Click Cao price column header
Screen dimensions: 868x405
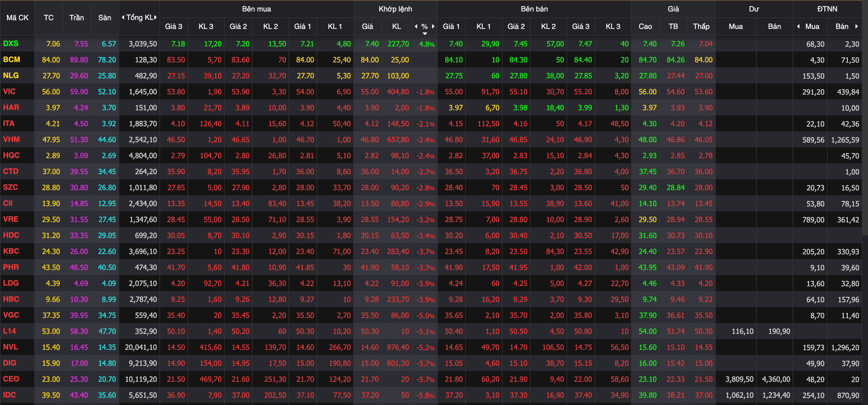tap(645, 26)
